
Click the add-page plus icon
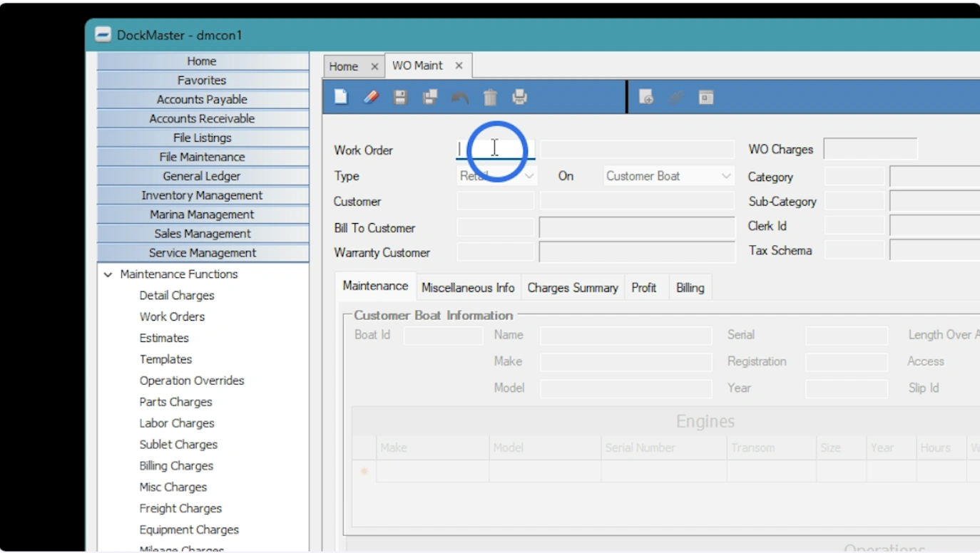pyautogui.click(x=646, y=98)
